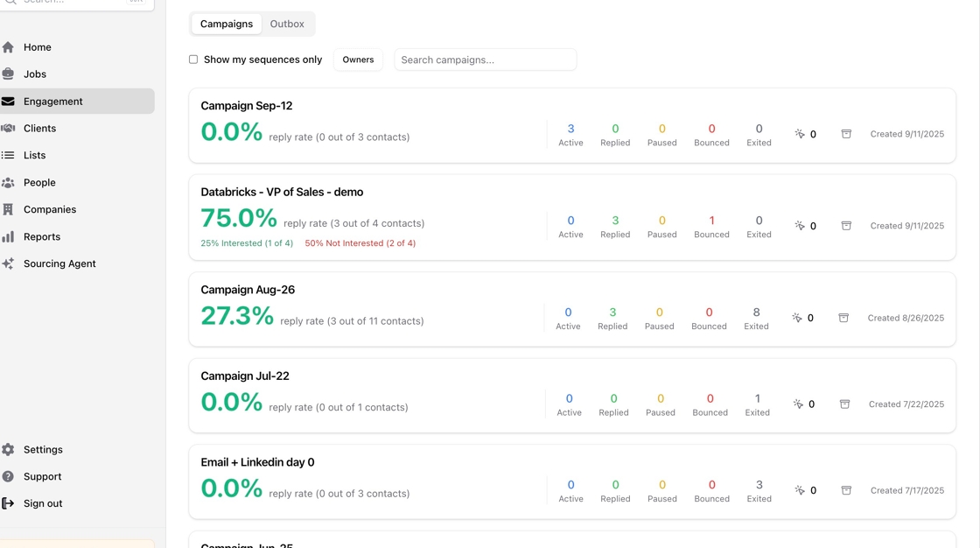
Task: Click archive icon for Campaign Aug-26
Action: [843, 318]
